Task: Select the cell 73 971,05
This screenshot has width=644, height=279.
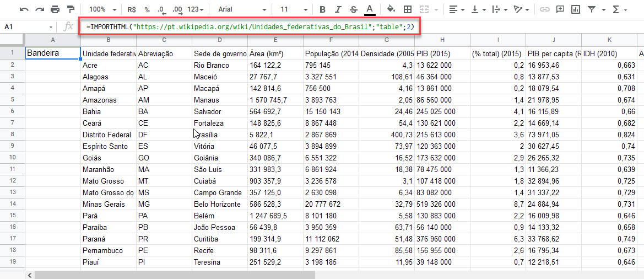Action: (x=554, y=135)
